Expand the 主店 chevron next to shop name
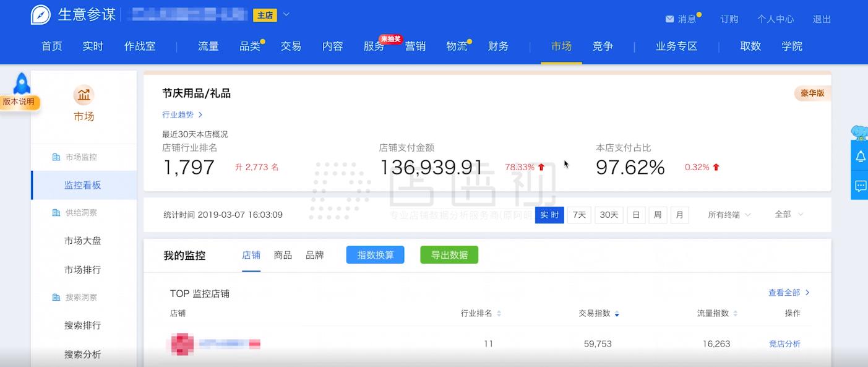 coord(286,14)
